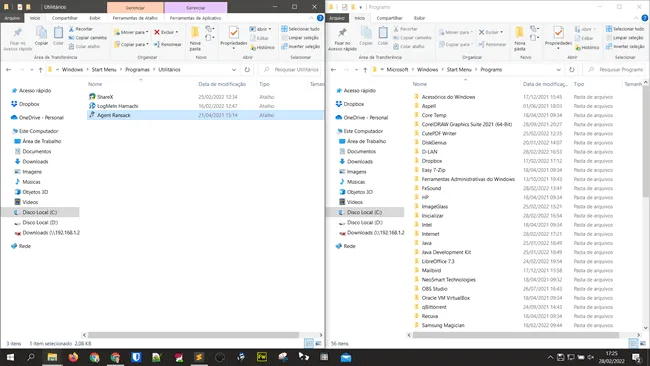
Task: Select OBS Studio folder in the Programs window
Action: [x=434, y=288]
